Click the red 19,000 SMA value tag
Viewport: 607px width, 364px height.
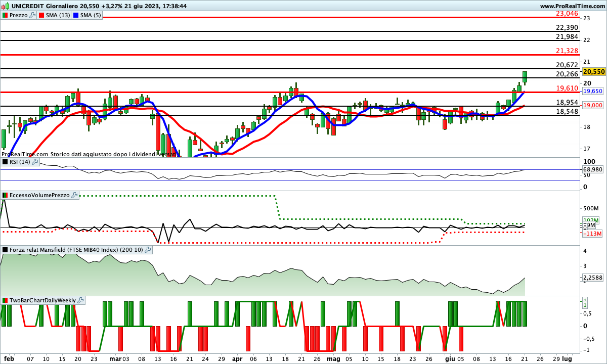pyautogui.click(x=592, y=105)
